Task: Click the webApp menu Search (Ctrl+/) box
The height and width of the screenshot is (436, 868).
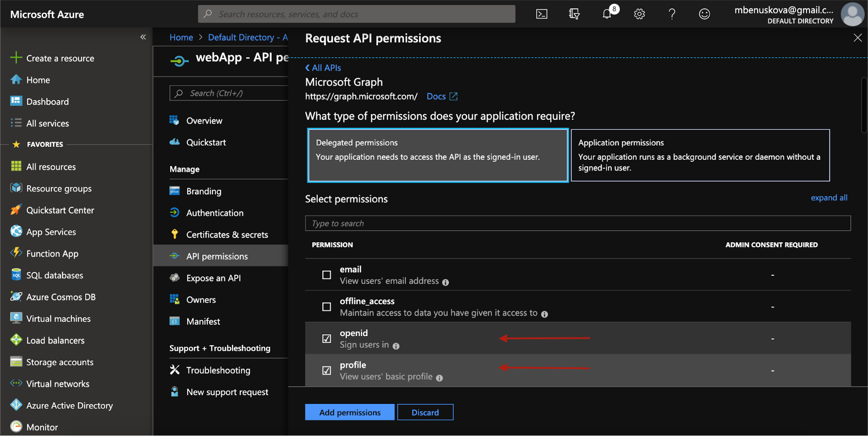Action: [229, 93]
